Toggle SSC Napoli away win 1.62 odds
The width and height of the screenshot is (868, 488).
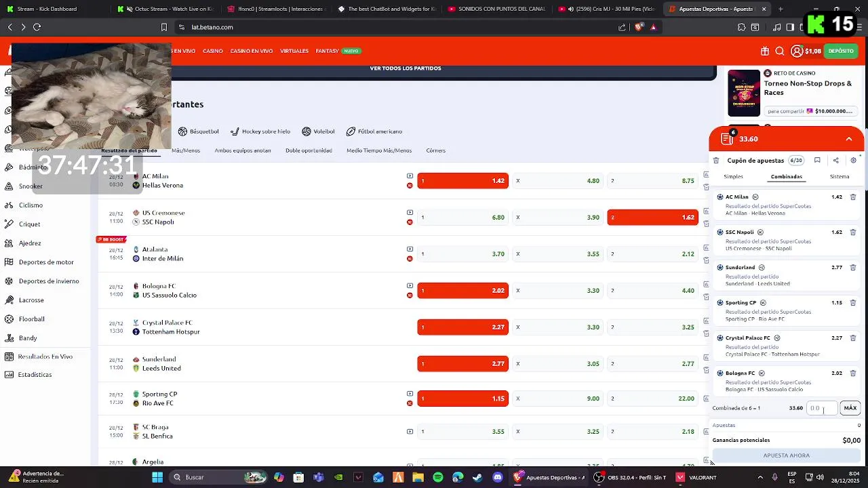coord(652,218)
